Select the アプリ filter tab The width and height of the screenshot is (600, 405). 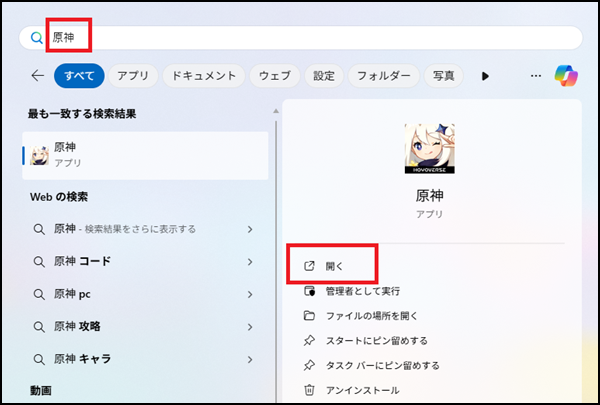(x=133, y=75)
